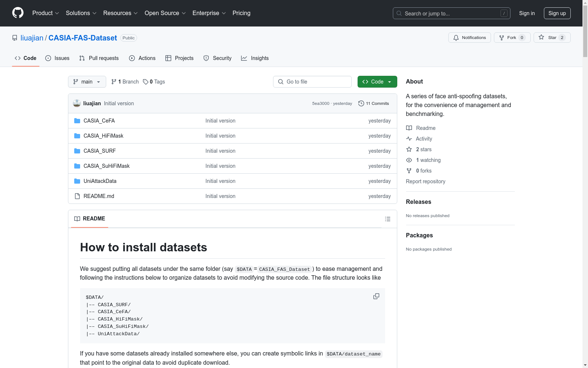Click the Sign up button
588x368 pixels.
[557, 13]
